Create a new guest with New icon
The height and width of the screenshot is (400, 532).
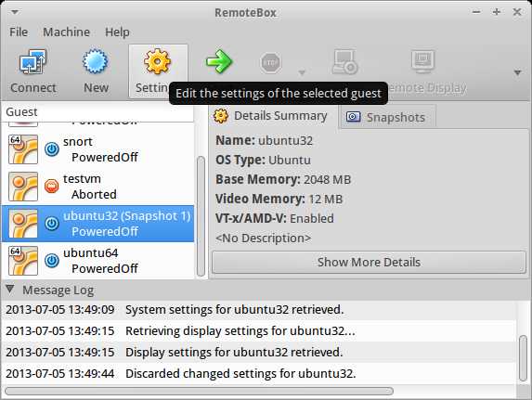96,61
